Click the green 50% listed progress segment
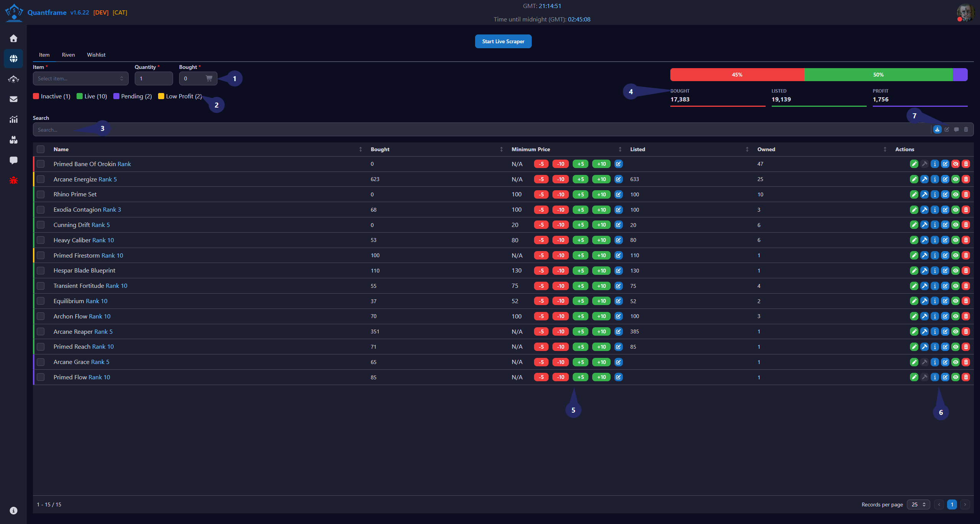This screenshot has height=524, width=980. tap(879, 75)
